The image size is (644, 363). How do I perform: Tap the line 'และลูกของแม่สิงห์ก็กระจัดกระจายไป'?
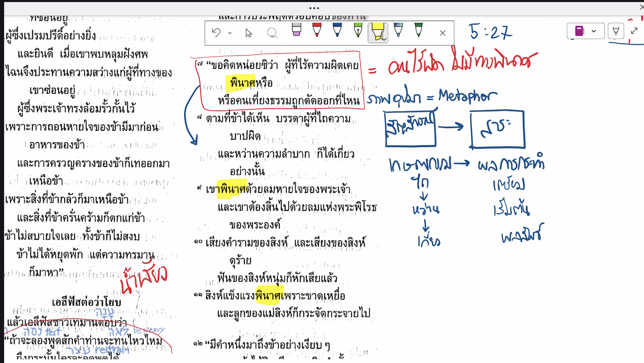click(294, 313)
